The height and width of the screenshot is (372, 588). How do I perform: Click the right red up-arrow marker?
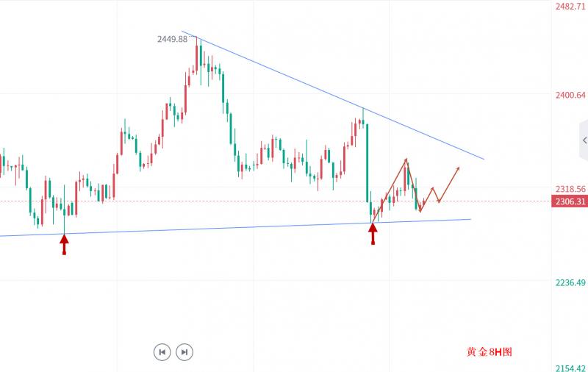point(373,232)
